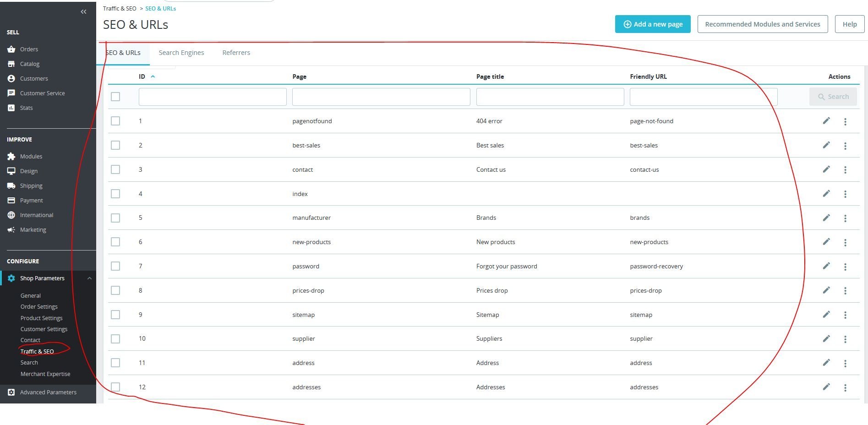Edit the addresses row with pencil icon
Screen dimensions: 868x425
(826, 387)
